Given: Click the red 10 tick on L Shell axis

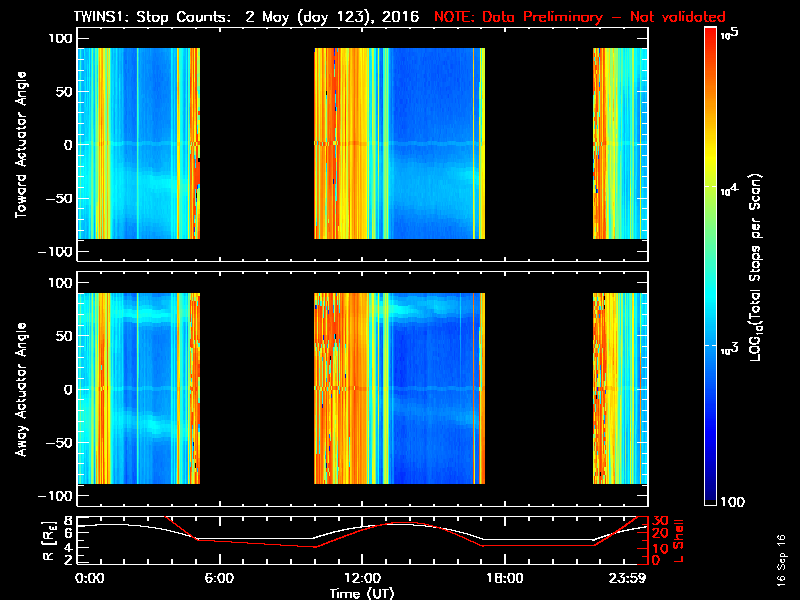Looking at the screenshot, I should 660,548.
